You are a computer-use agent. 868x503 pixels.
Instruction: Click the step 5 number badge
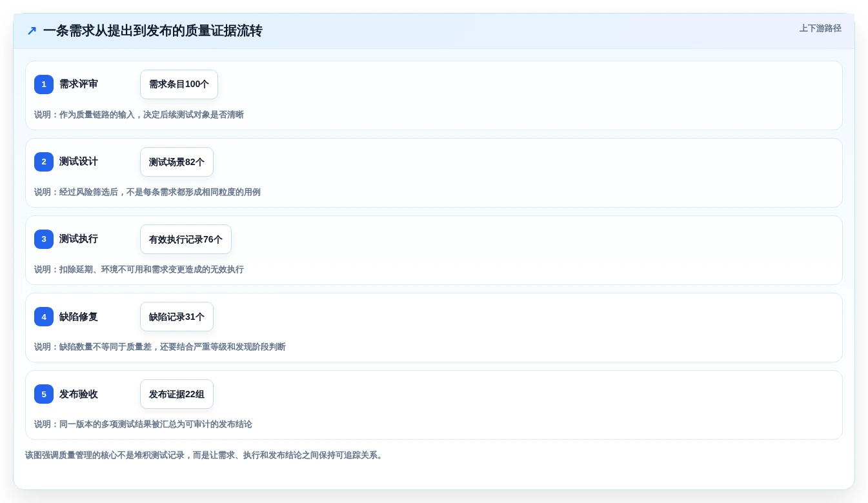[44, 394]
